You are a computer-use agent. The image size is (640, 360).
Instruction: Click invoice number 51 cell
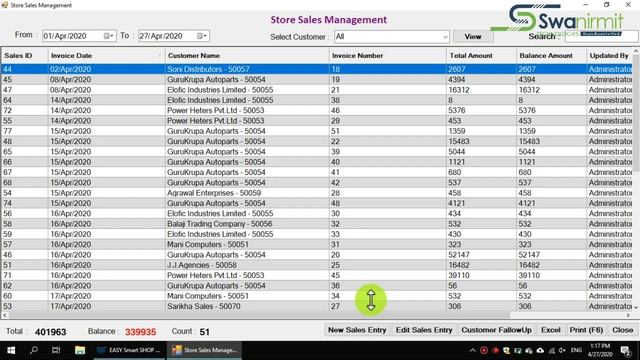387,131
